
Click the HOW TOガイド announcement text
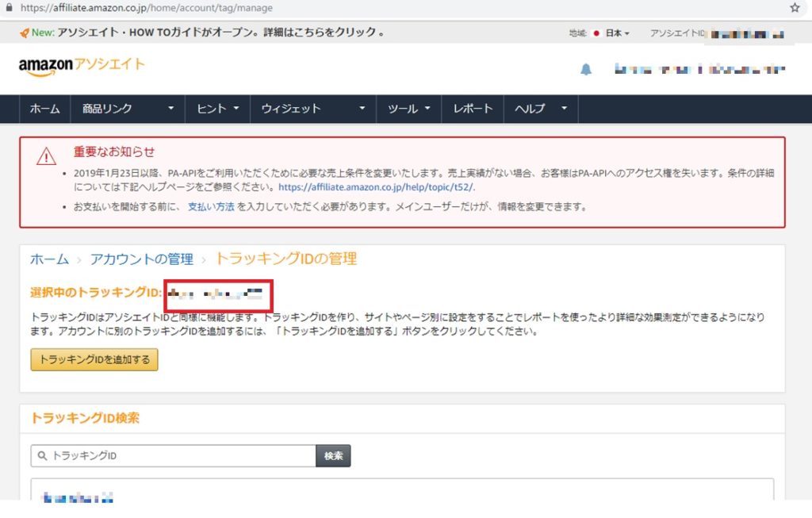click(x=220, y=32)
